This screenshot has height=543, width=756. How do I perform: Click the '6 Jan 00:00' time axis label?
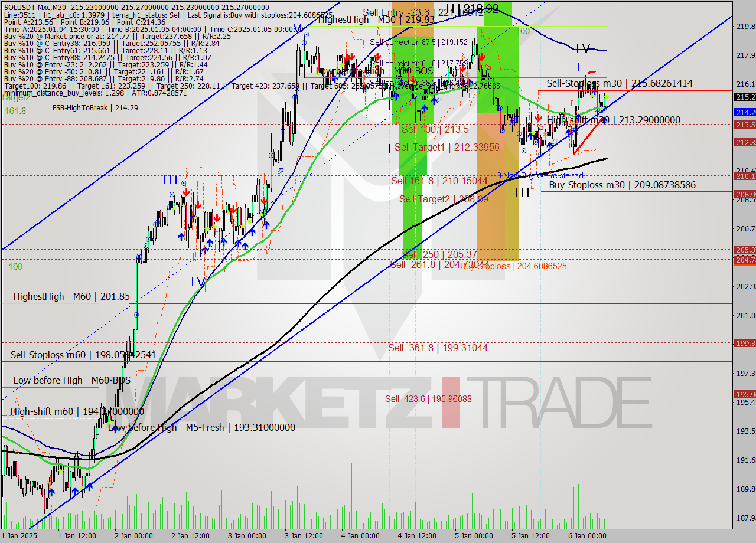tap(587, 536)
